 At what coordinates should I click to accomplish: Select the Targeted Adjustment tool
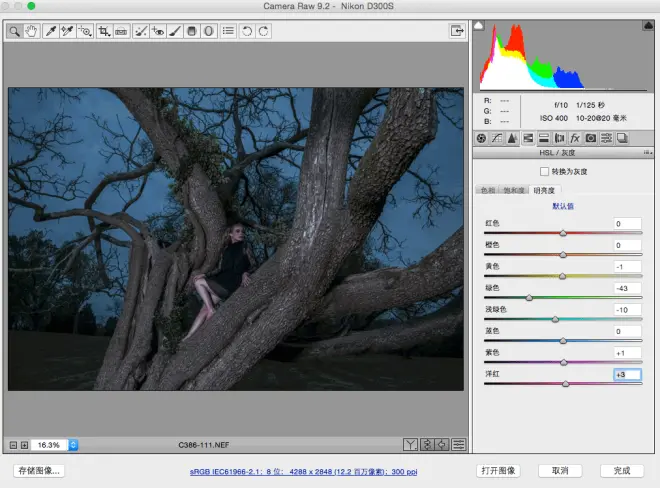click(x=85, y=31)
